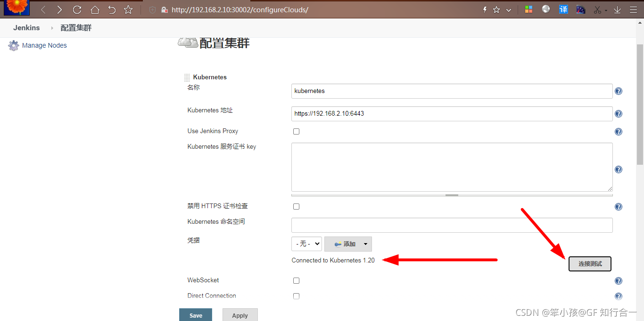Viewport: 644px width, 321px height.
Task: Open the Jenkins breadcrumb link
Action: pos(26,28)
